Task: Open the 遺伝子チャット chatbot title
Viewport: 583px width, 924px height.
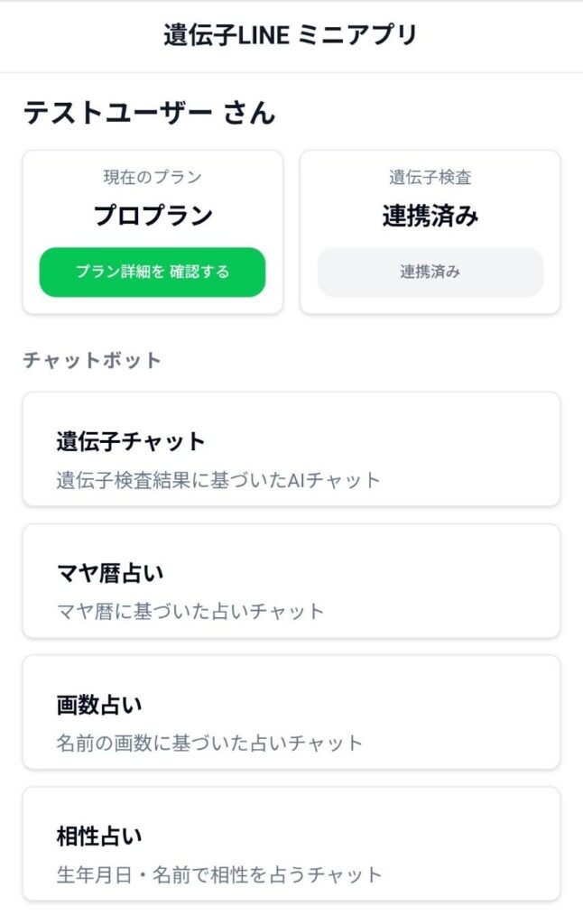Action: pos(131,441)
